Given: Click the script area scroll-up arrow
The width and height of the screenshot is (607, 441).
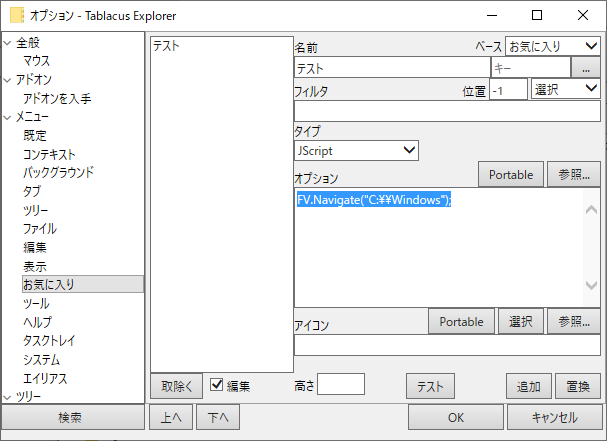Looking at the screenshot, I should pyautogui.click(x=592, y=210).
